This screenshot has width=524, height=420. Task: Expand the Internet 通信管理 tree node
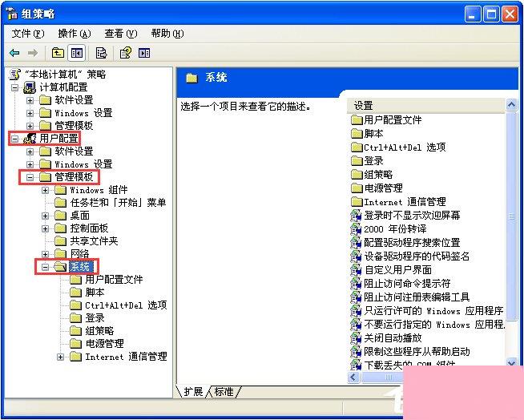(x=60, y=357)
